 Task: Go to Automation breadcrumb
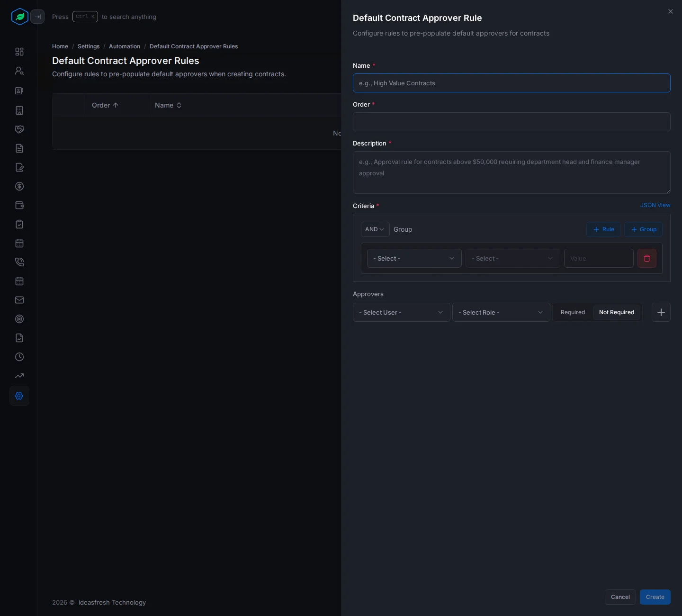coord(125,46)
